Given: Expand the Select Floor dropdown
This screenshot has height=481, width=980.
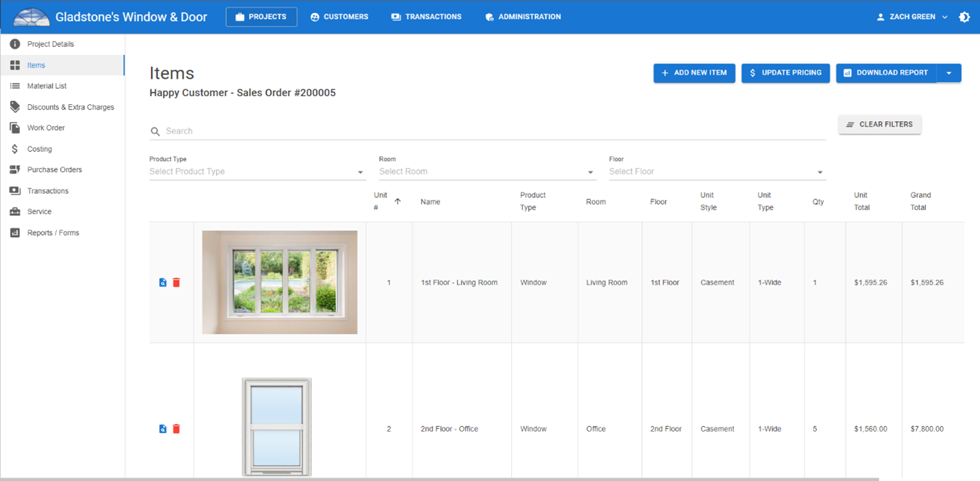Looking at the screenshot, I should pyautogui.click(x=716, y=172).
